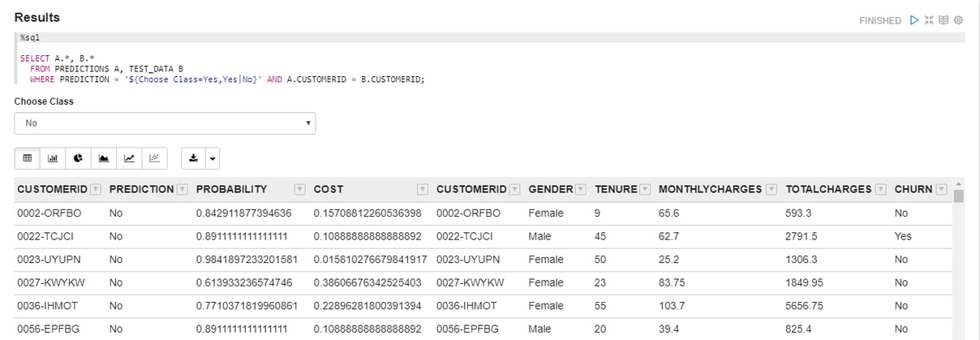Open the CHURN column menu arrow

[941, 189]
